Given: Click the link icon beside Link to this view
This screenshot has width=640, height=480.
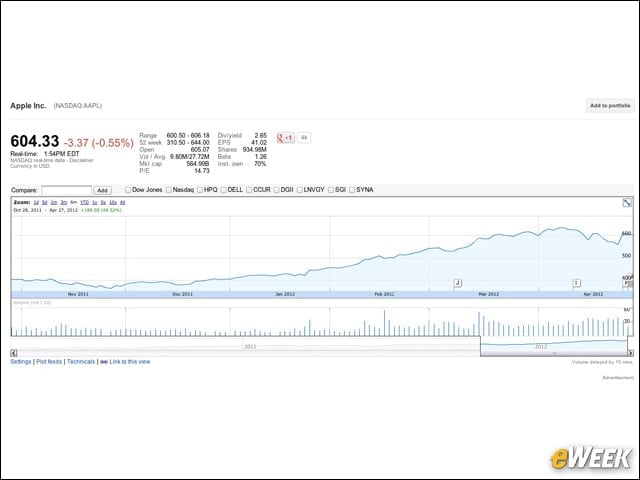Looking at the screenshot, I should 104,362.
